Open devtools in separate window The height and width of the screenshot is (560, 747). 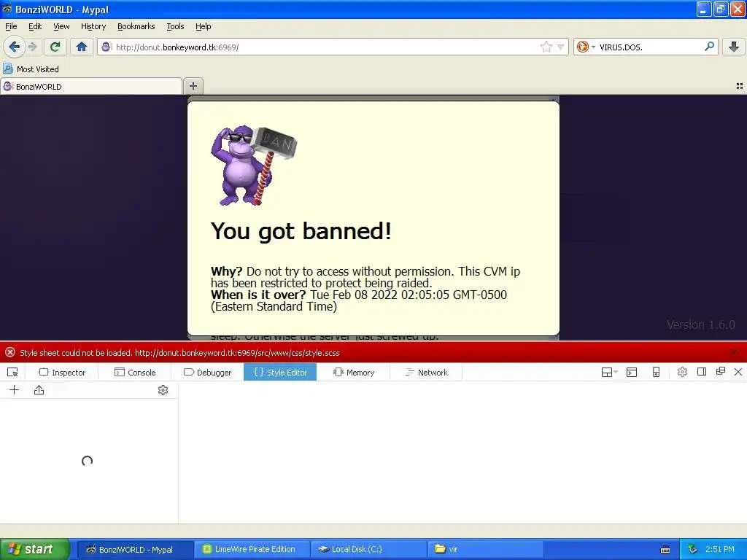click(x=720, y=372)
